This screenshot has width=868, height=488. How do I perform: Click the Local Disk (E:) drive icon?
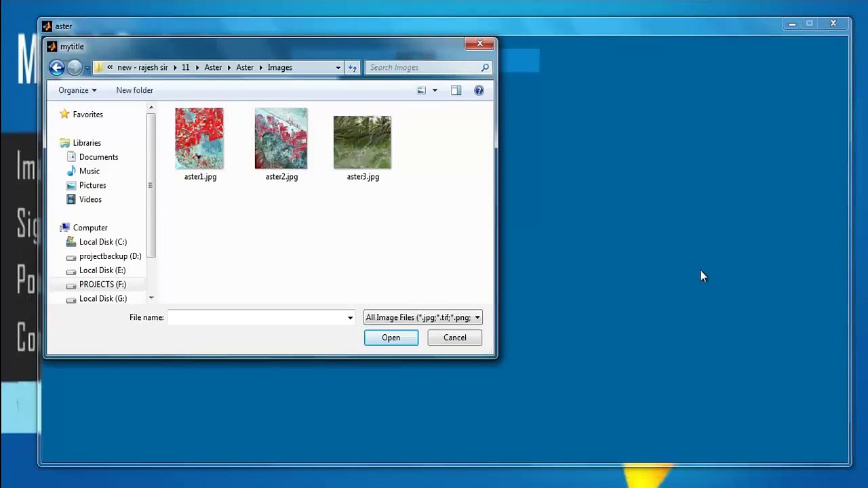71,271
